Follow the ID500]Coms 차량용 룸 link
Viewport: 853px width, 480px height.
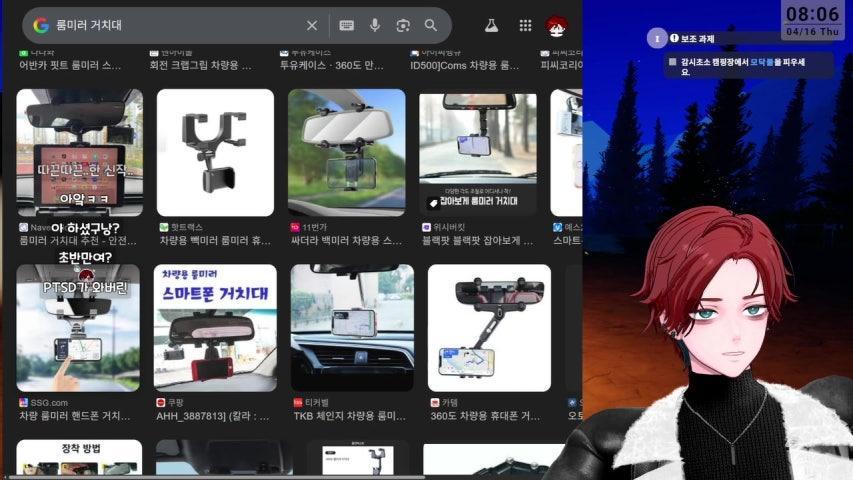point(465,65)
